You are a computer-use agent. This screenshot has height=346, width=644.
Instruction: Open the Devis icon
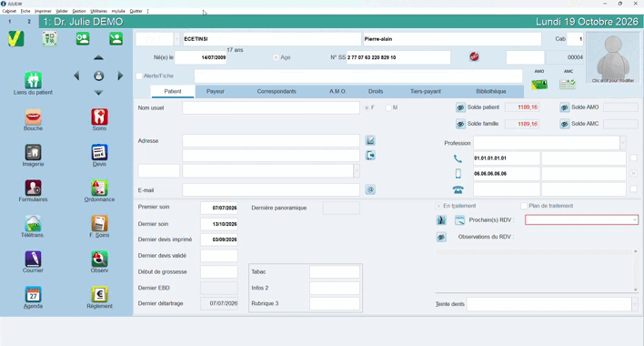click(x=99, y=152)
